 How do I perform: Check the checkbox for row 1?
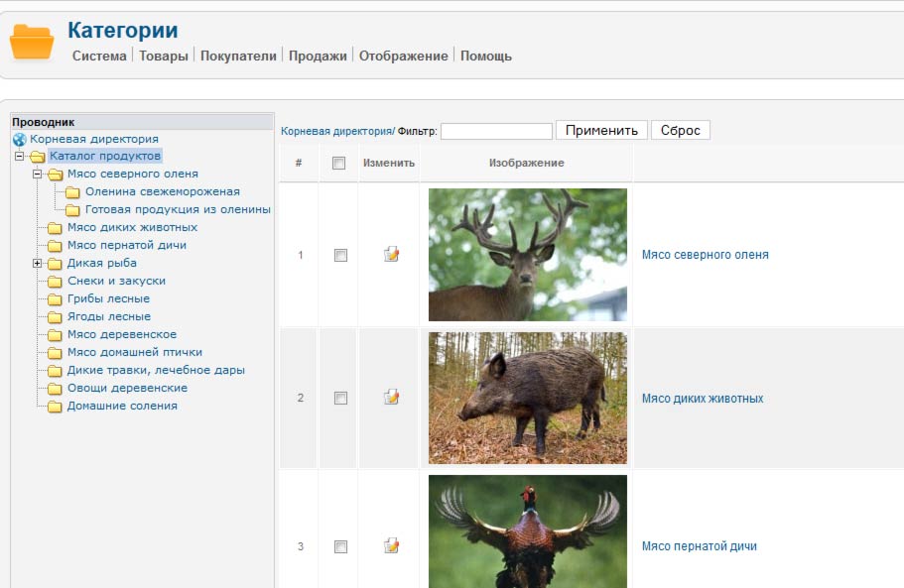pos(340,255)
